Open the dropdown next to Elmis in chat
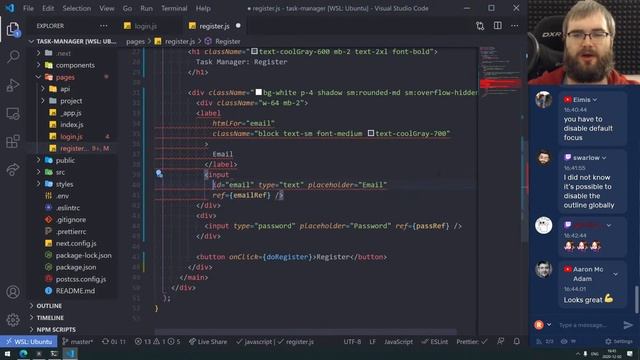Viewport: 640px width, 360px height. click(595, 100)
